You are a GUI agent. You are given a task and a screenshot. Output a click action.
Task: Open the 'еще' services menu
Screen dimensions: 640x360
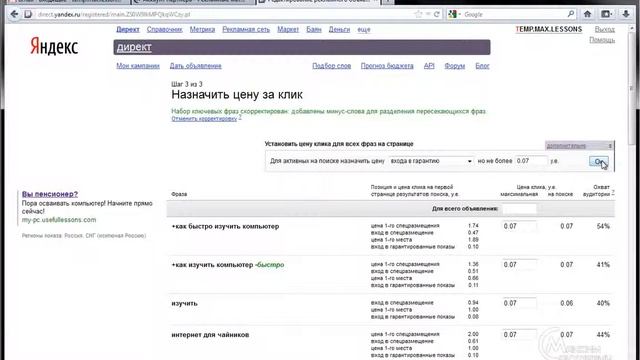coord(364,29)
